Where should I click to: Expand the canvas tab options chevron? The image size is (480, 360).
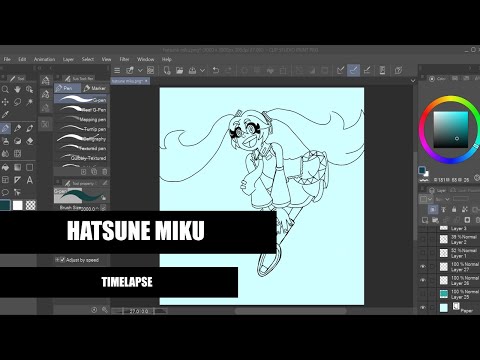(x=413, y=81)
